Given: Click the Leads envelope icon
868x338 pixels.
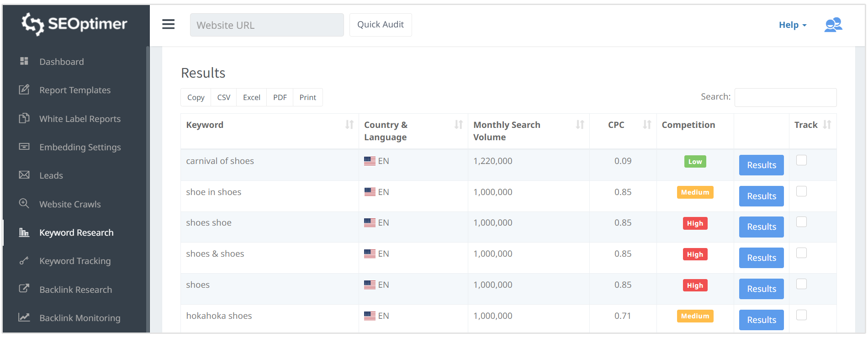Looking at the screenshot, I should pos(24,175).
